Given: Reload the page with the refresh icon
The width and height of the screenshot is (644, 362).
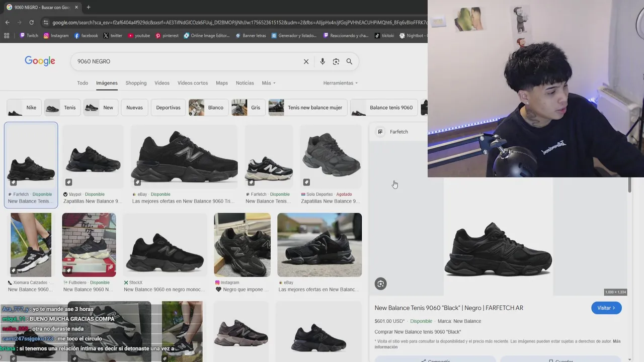Looking at the screenshot, I should click(31, 23).
